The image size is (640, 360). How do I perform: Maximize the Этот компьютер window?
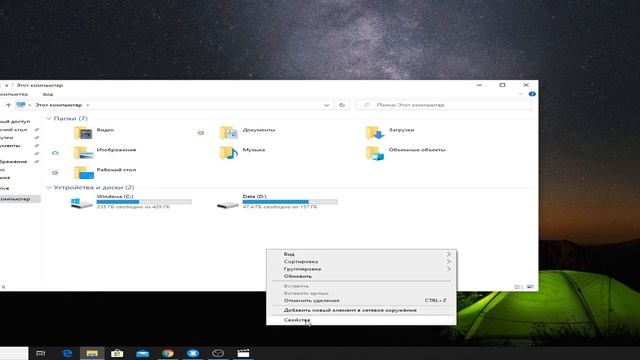pos(502,85)
